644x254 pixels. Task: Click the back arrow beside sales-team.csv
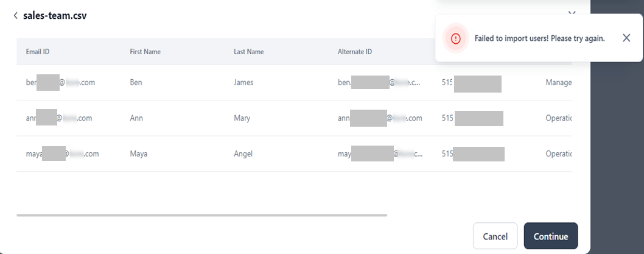15,16
